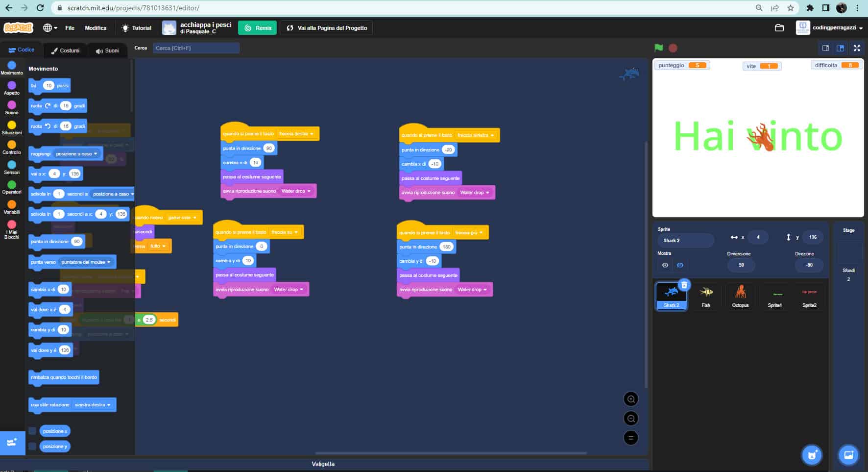Click the Remix button

pos(258,28)
